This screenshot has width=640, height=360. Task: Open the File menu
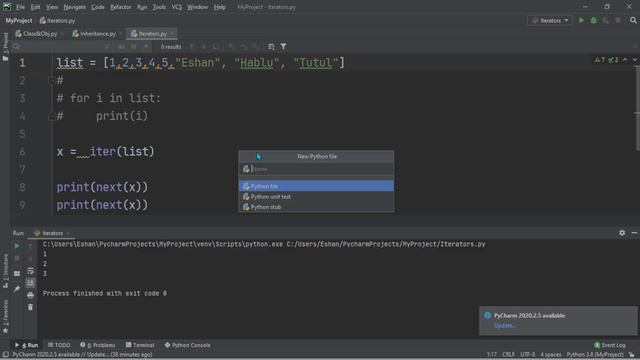click(x=20, y=7)
